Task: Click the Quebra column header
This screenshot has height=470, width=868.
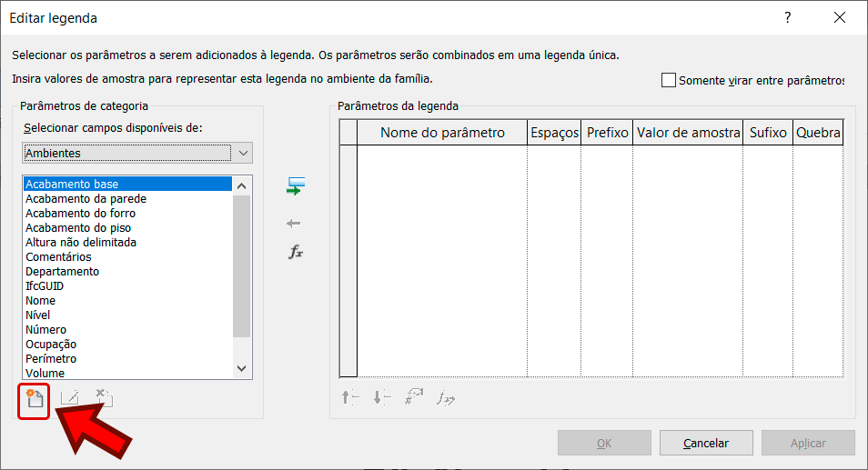Action: (818, 133)
